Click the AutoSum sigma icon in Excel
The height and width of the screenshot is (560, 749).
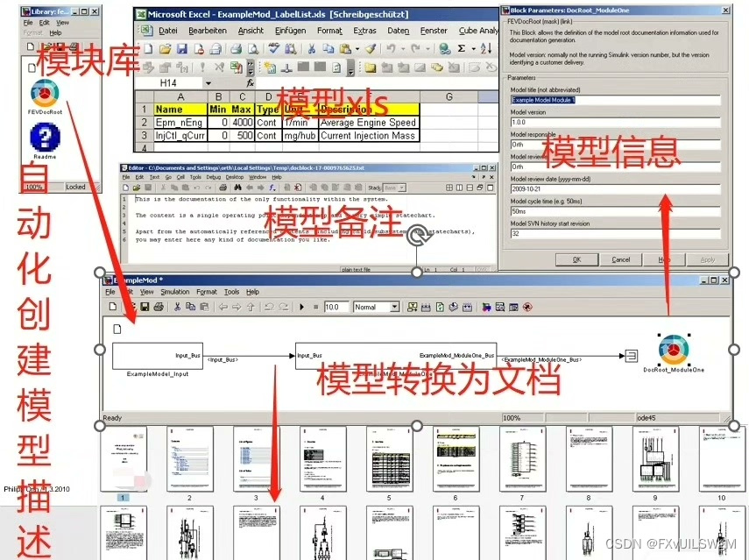[462, 49]
